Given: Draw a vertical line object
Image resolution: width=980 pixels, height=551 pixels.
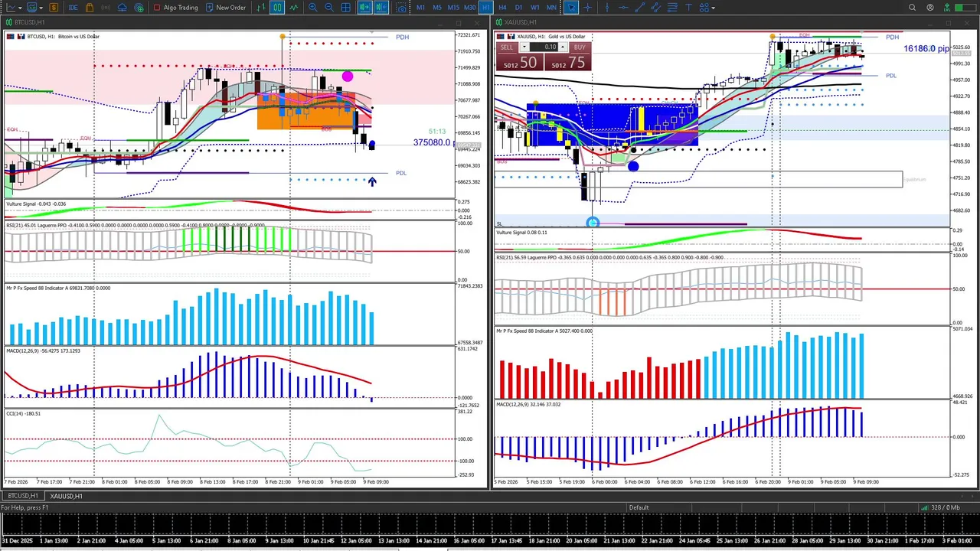Looking at the screenshot, I should coord(607,8).
